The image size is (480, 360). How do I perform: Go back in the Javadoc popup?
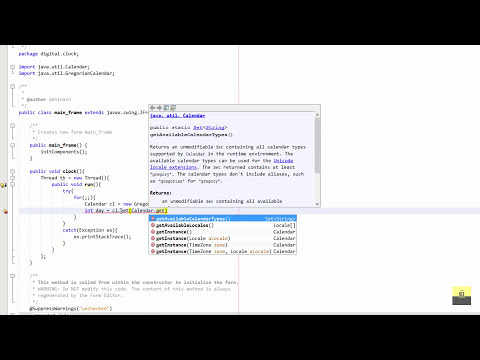tap(152, 108)
